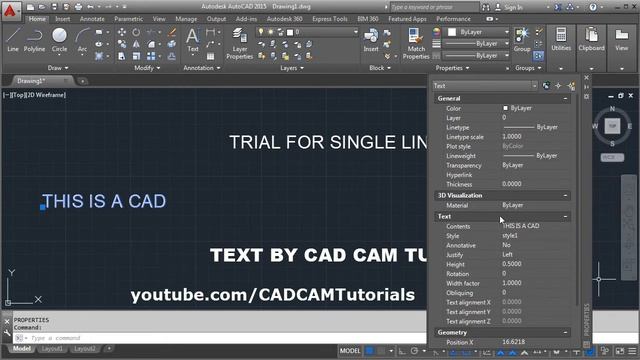Click the Insert block icon
The image size is (640, 360).
tap(371, 40)
